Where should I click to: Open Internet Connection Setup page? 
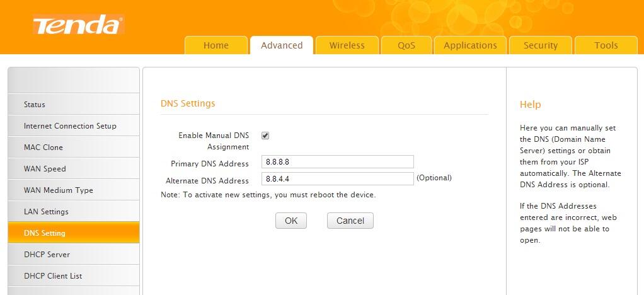74,125
